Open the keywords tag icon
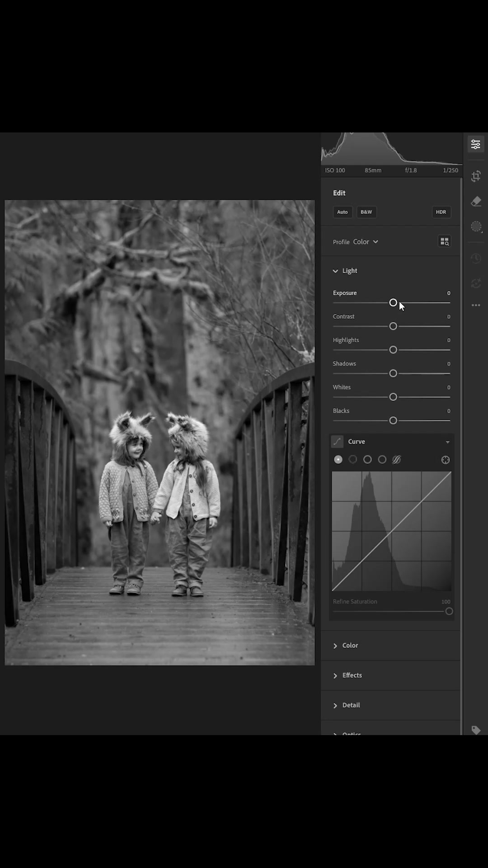This screenshot has height=868, width=488. 476,730
